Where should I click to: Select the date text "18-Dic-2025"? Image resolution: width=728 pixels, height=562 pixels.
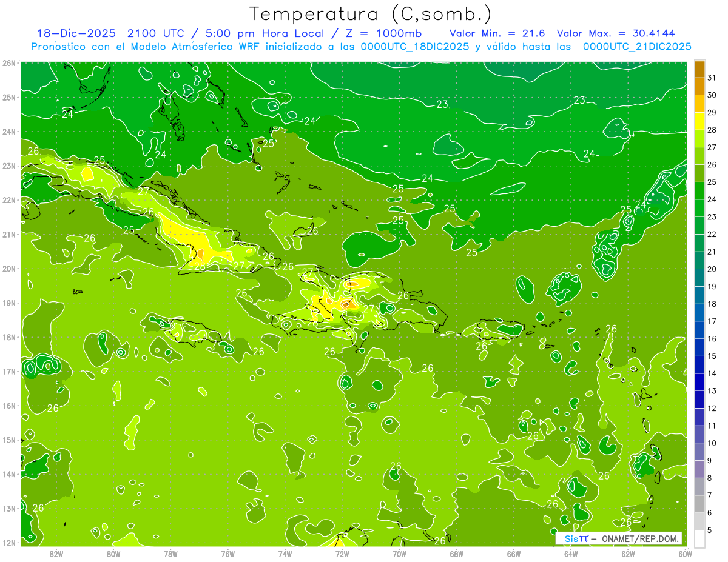[76, 33]
